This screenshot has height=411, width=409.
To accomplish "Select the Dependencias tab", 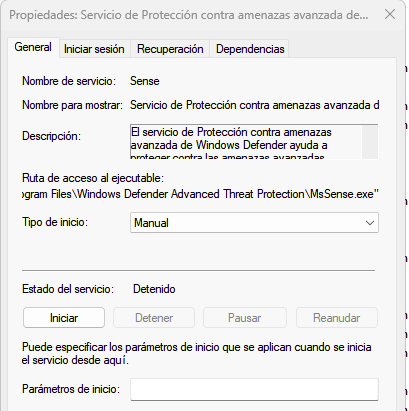I will (250, 49).
